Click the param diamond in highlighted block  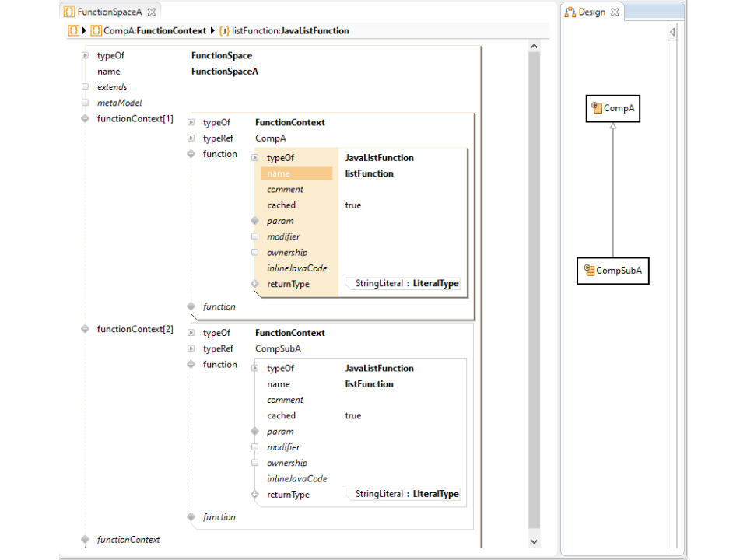pyautogui.click(x=255, y=220)
